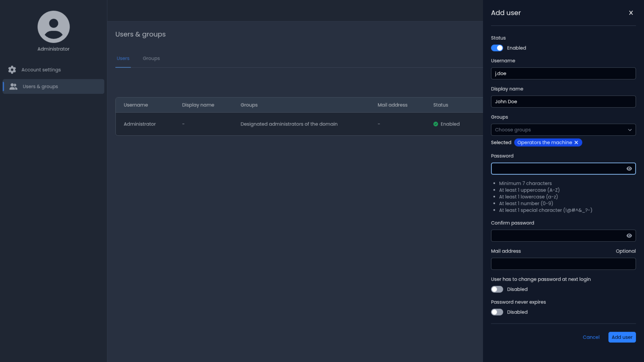Viewport: 644px width, 362px height.
Task: Click 'At least 1 special character' requirement
Action: [x=546, y=210]
